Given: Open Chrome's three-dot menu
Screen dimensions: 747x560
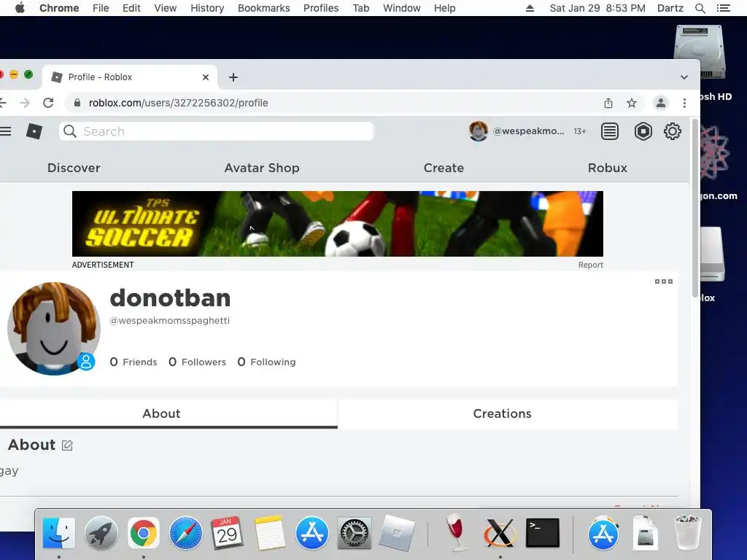Looking at the screenshot, I should [x=684, y=103].
